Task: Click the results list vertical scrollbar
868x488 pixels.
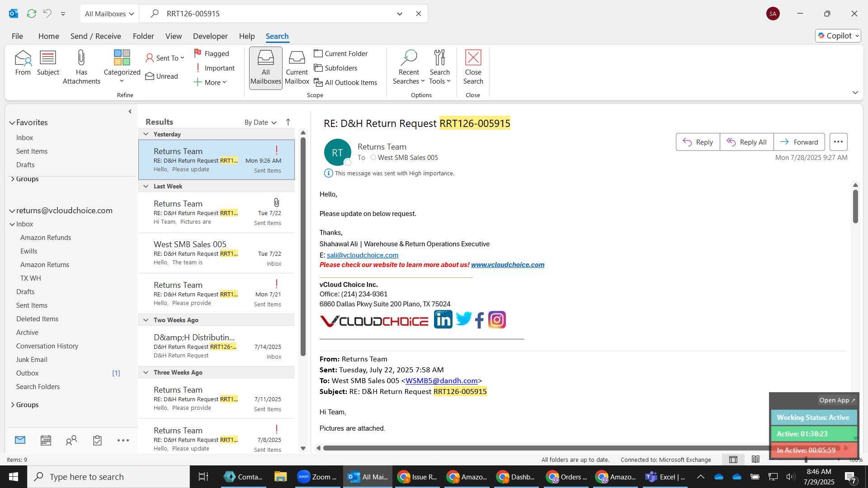Action: [303, 246]
